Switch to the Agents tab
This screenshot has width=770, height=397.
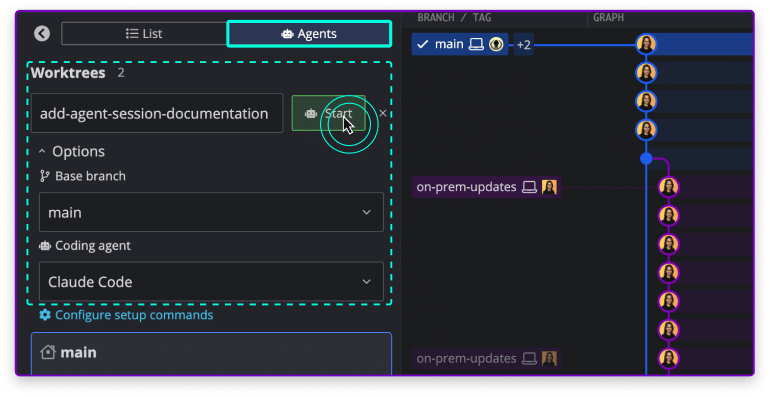[309, 33]
